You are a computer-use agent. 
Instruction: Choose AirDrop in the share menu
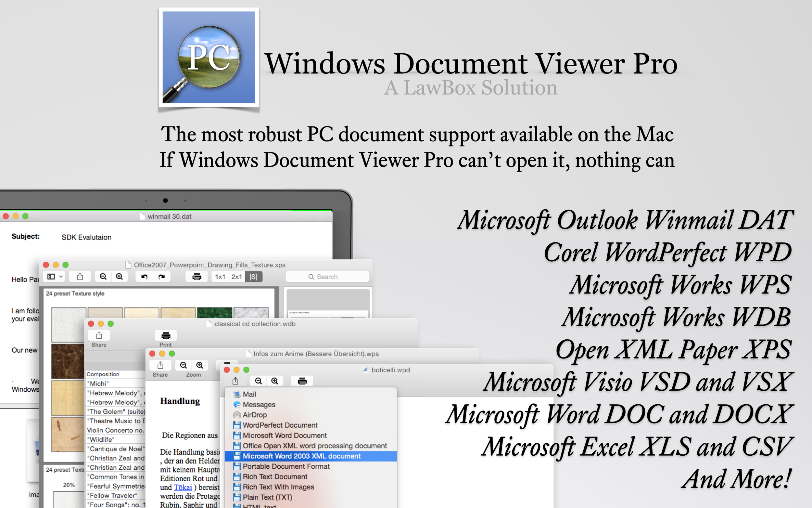pos(311,415)
